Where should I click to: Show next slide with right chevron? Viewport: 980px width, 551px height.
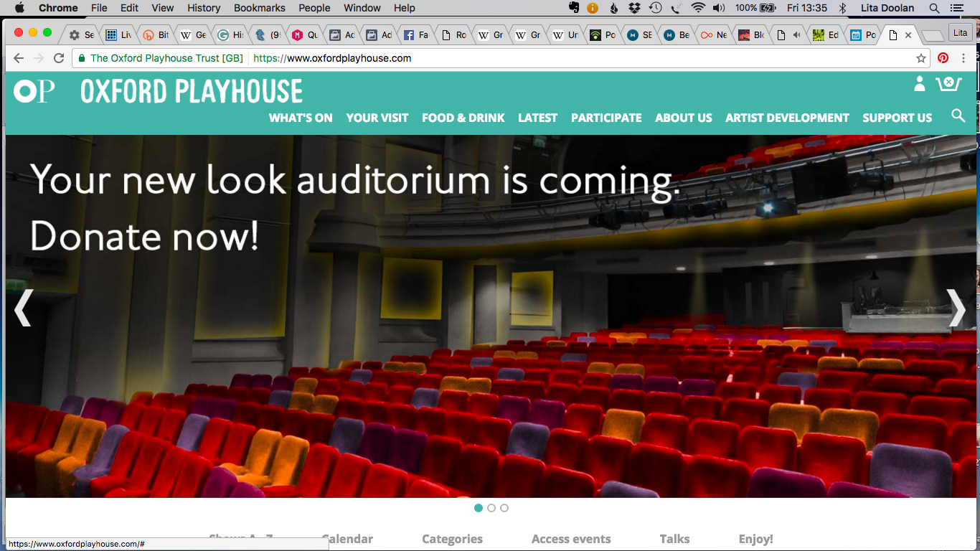tap(956, 309)
